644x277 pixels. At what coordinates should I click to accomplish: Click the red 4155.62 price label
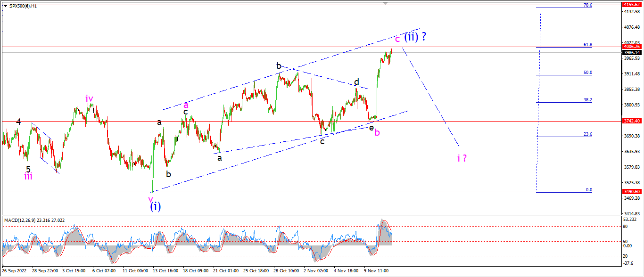(631, 4)
